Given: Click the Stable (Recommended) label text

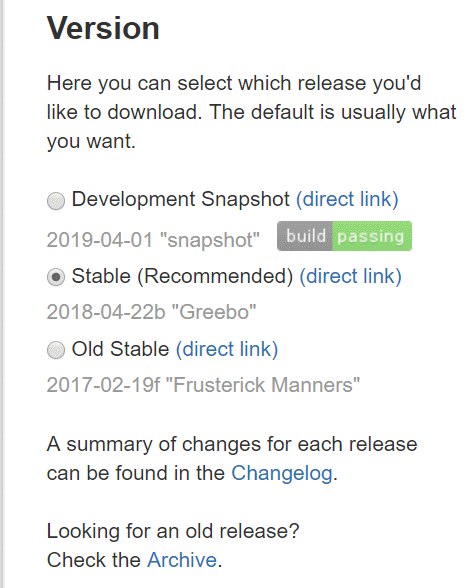Looking at the screenshot, I should (x=182, y=276).
